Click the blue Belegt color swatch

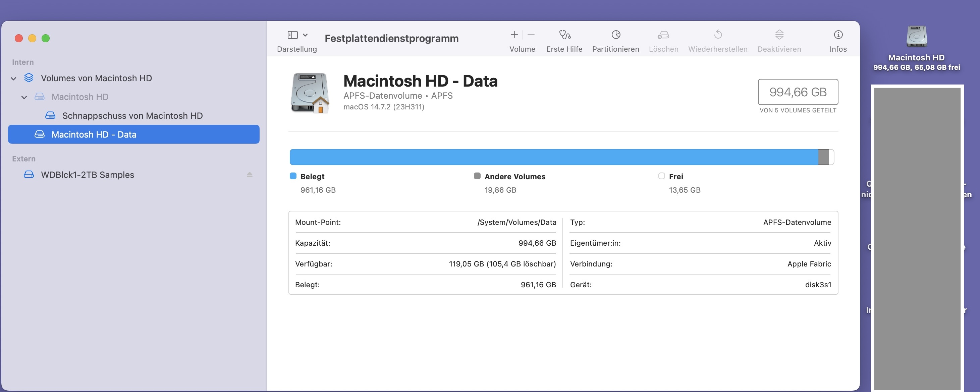293,176
